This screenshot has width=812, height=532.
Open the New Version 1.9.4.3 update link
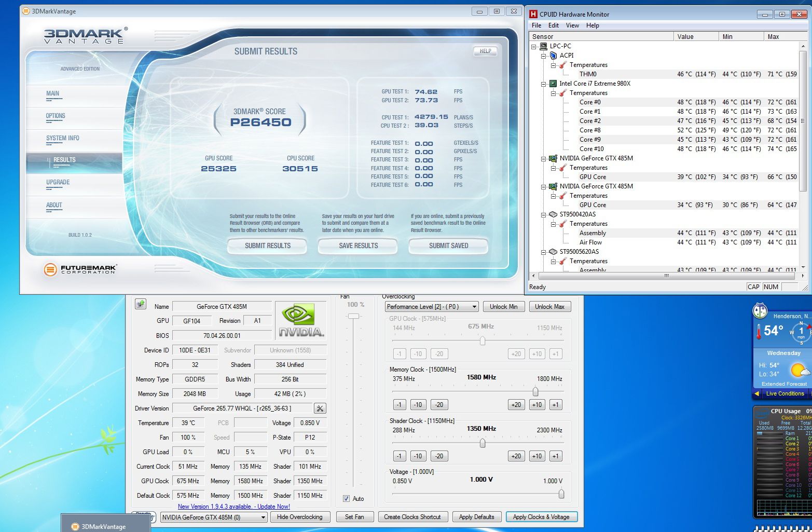[x=234, y=507]
